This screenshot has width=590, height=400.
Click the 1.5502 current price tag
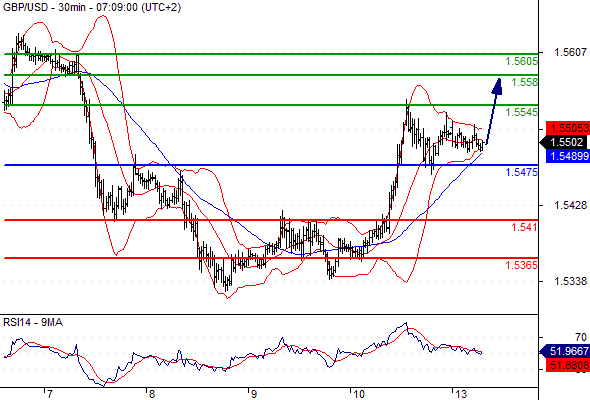click(564, 142)
